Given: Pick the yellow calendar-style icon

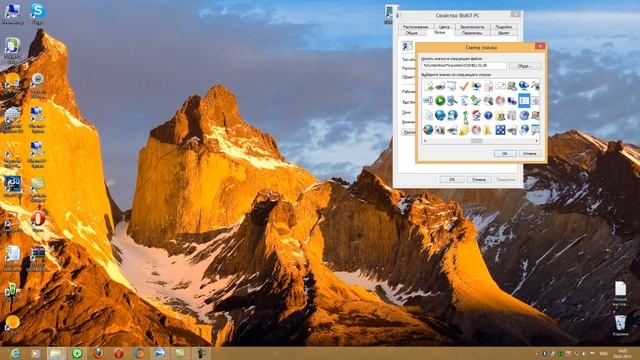Looking at the screenshot, I should click(x=500, y=116).
